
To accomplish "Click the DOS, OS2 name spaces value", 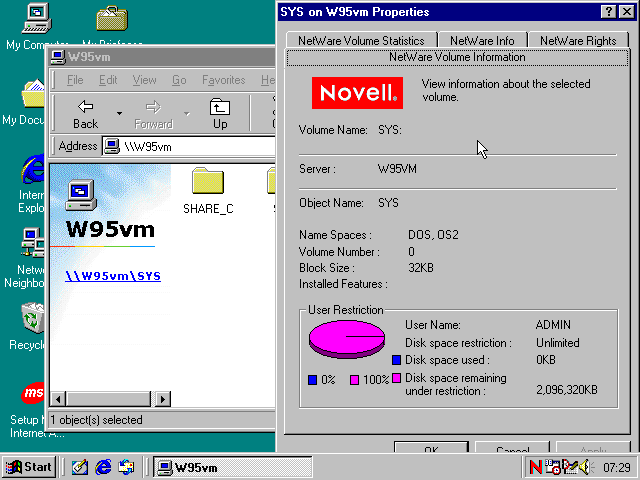I will pos(433,235).
